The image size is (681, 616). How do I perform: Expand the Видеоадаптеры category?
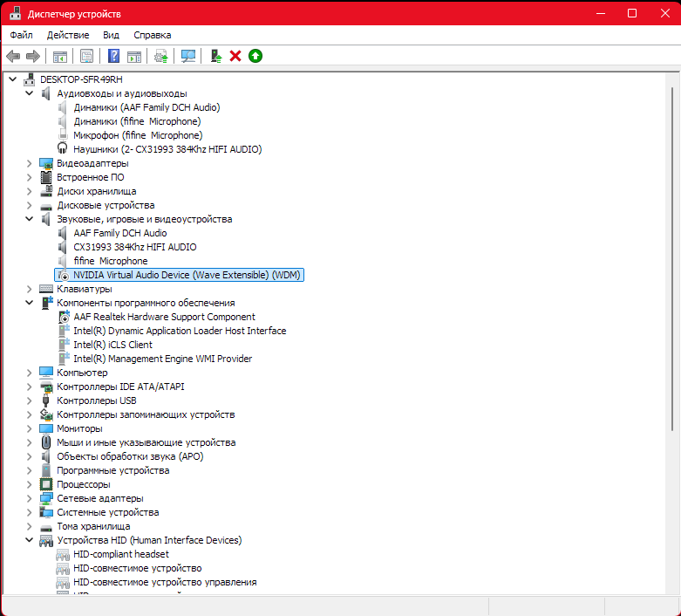click(30, 163)
